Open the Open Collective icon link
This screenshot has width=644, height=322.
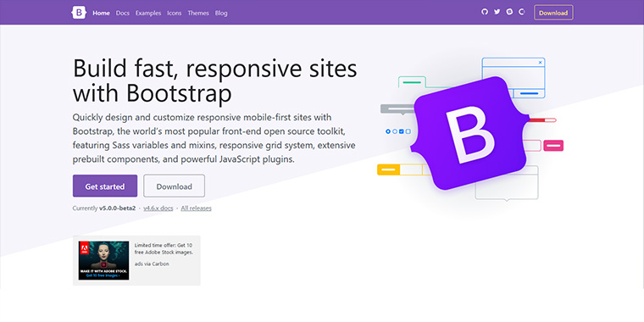[522, 12]
